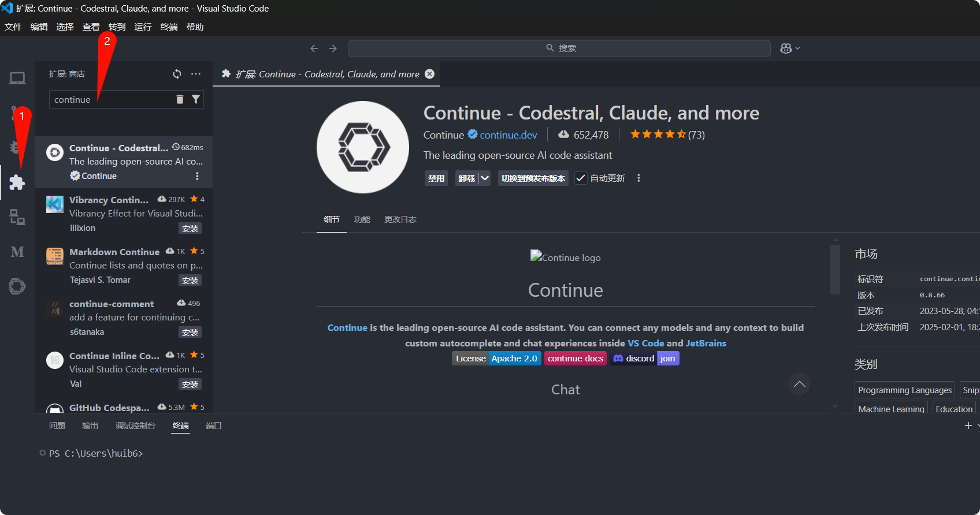This screenshot has width=980, height=515.
Task: Click the 禁用 button
Action: 436,178
